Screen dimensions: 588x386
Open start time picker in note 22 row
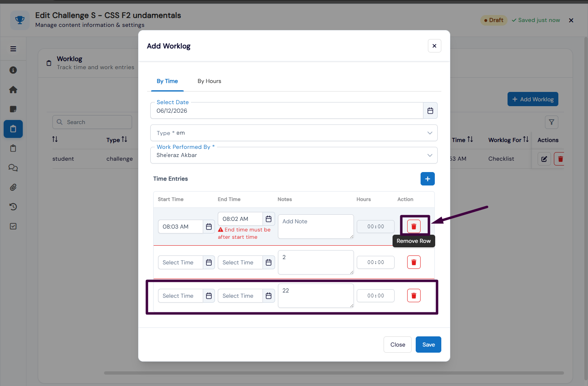click(209, 296)
